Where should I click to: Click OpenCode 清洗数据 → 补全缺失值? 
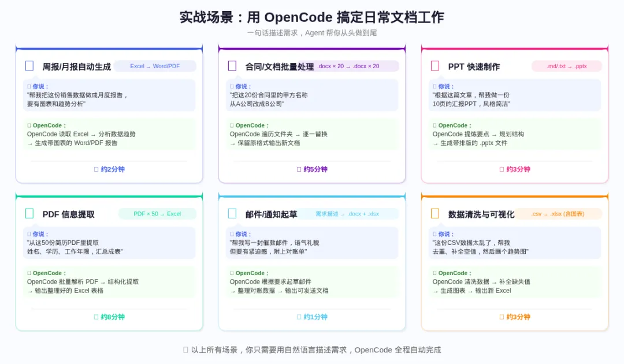coord(481,281)
